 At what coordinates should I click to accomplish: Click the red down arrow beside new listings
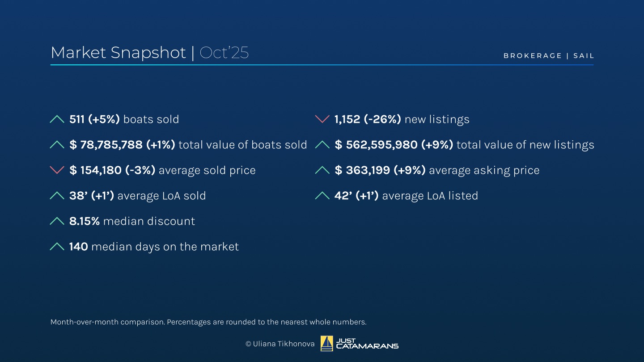[x=322, y=119]
